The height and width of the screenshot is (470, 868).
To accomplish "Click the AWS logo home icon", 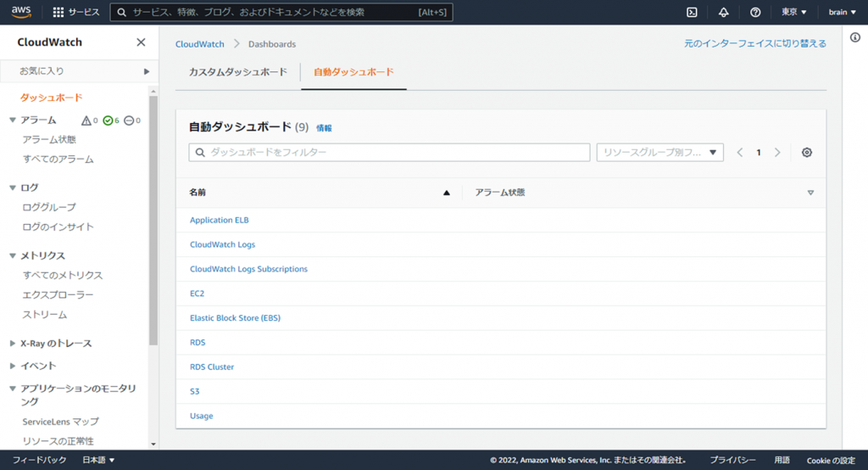I will (x=21, y=12).
